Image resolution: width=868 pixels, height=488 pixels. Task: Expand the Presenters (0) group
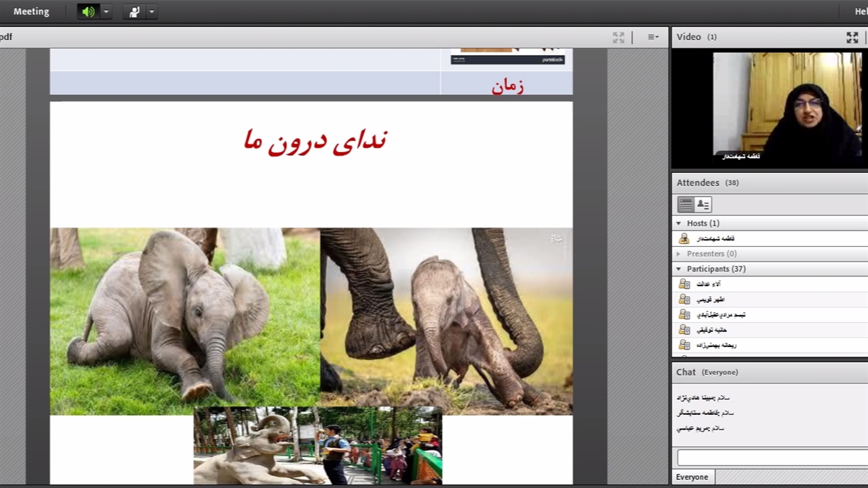pos(678,253)
